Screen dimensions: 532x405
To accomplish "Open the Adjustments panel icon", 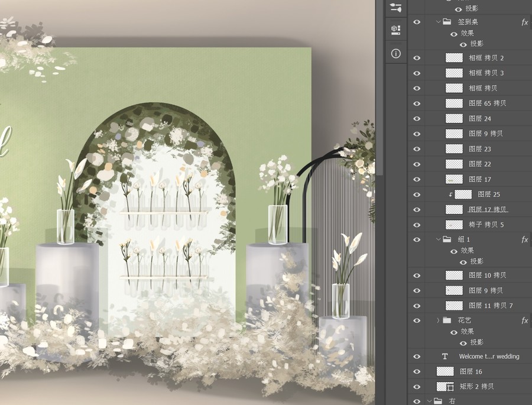I will 395,8.
